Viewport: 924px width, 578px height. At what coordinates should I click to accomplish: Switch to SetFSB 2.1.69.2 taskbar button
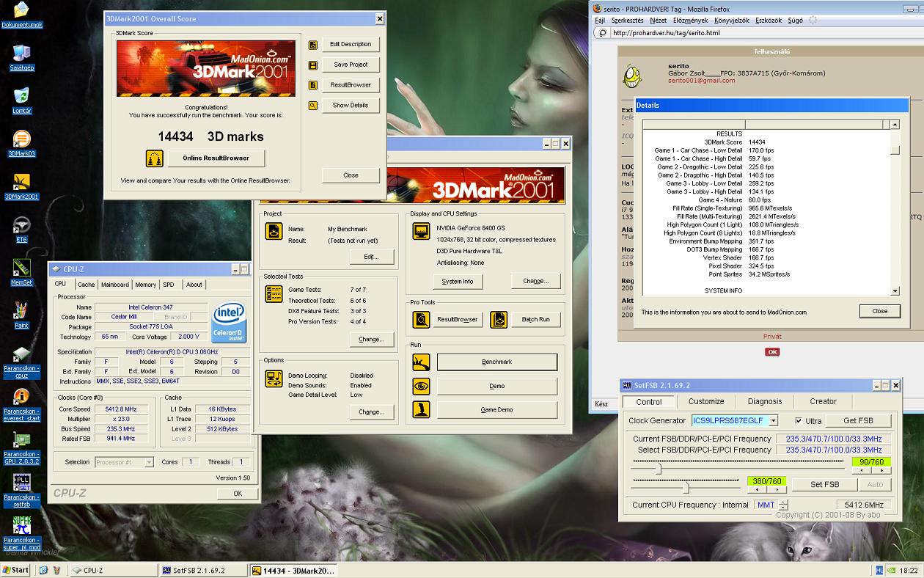[203, 570]
